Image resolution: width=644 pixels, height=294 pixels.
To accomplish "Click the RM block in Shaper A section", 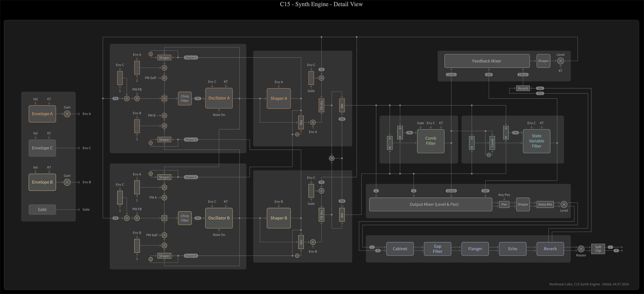I will [x=342, y=105].
